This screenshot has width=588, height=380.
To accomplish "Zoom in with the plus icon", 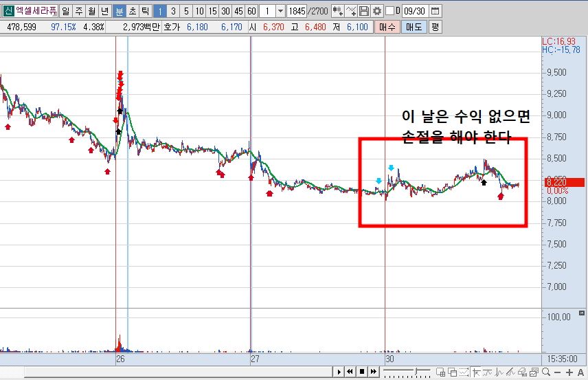I will [x=569, y=372].
